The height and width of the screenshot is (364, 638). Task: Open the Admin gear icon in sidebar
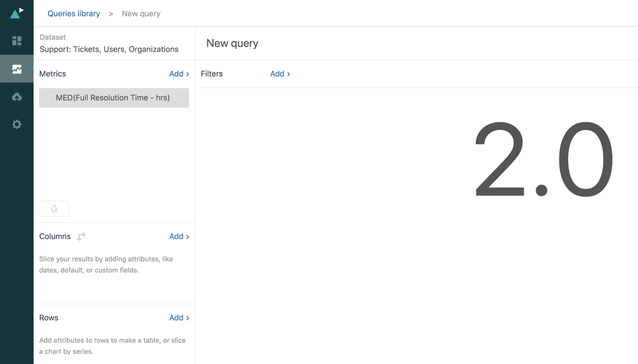(17, 124)
